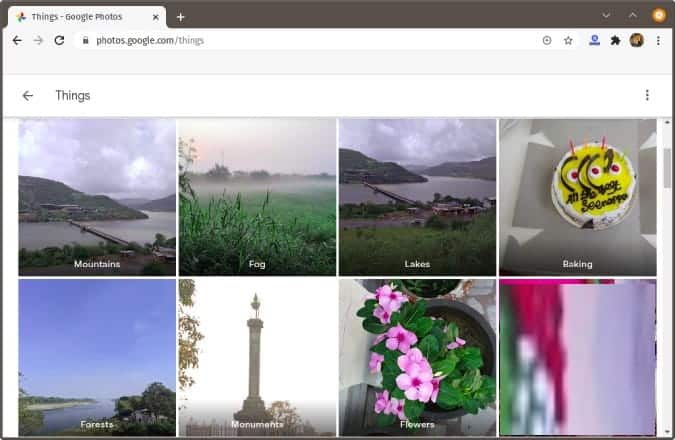Viewport: 675px width, 440px height.
Task: Open the Fog album thumbnail
Action: [x=257, y=197]
